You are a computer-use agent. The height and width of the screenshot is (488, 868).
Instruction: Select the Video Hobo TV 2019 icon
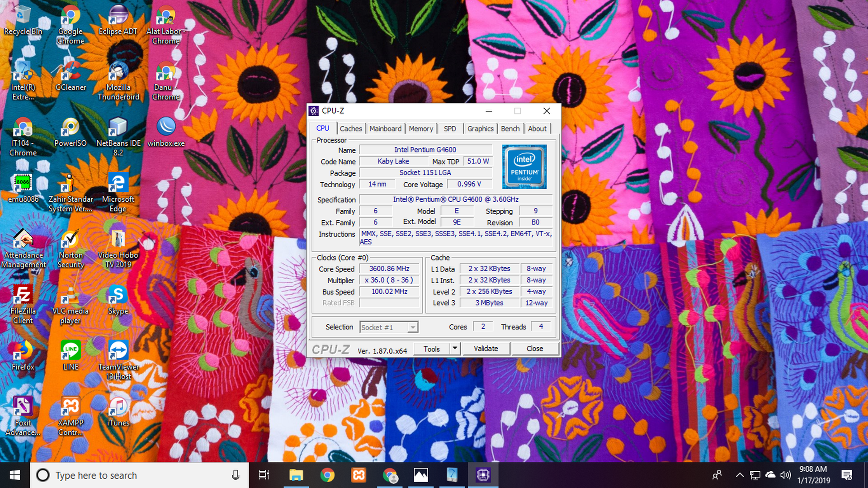118,249
